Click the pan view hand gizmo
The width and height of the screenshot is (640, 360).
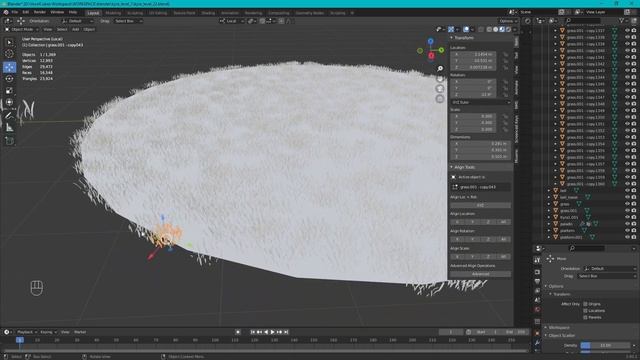[x=440, y=78]
